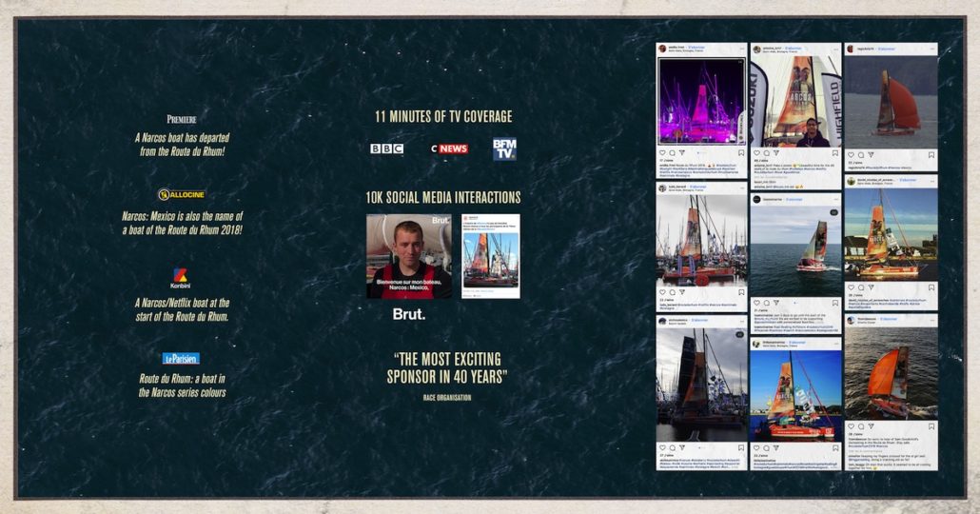Follow via S'abonner on purple night boat post
This screenshot has height=514, width=980.
697,48
